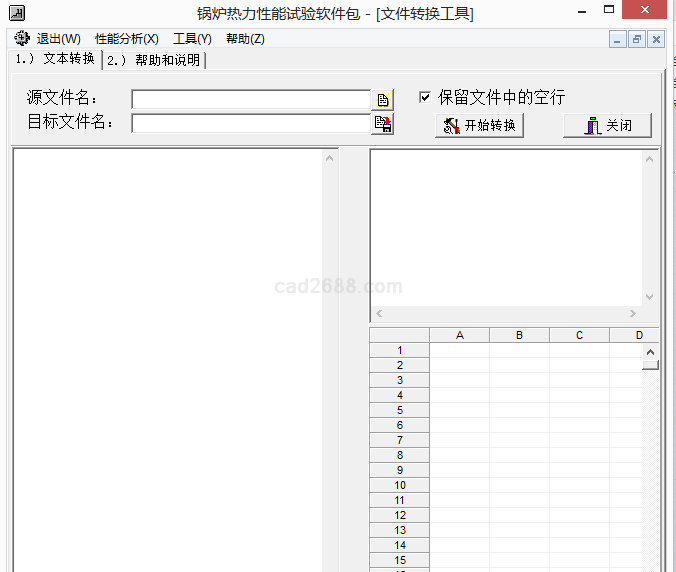Focus the 目标文件名 text box
This screenshot has width=676, height=572.
click(x=250, y=124)
